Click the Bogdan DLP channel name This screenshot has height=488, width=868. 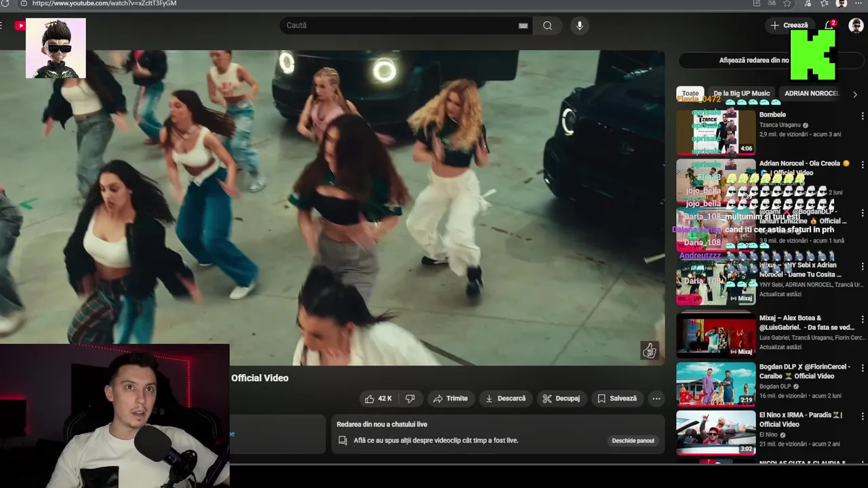pos(775,386)
